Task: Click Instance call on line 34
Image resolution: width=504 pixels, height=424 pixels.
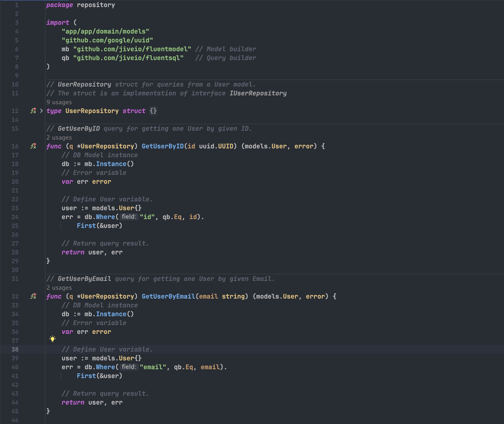Action: click(x=111, y=314)
